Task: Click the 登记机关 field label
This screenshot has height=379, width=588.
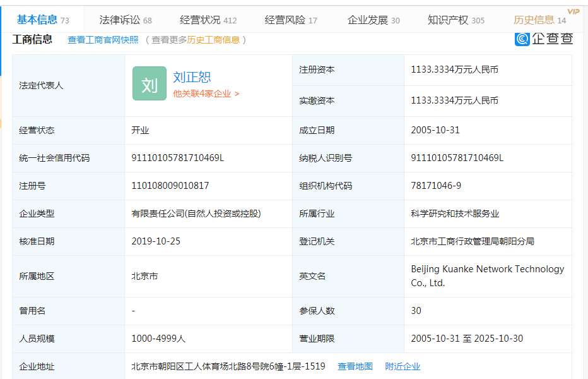Action: (317, 241)
